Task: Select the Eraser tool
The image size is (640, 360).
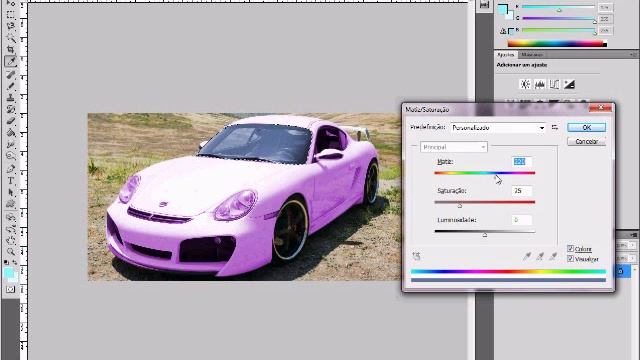Action: pyautogui.click(x=11, y=121)
